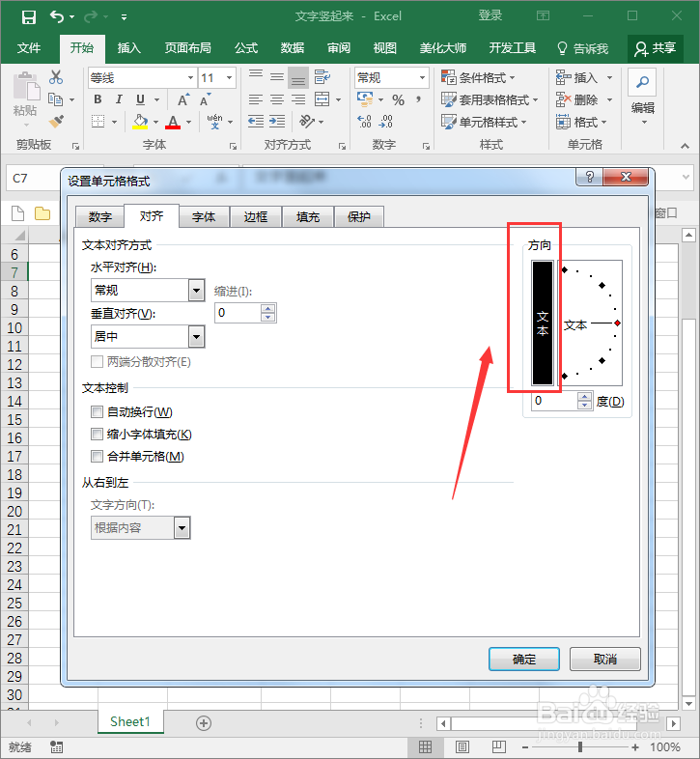Click the zoom slider handle in status bar
This screenshot has width=700, height=759.
click(580, 746)
